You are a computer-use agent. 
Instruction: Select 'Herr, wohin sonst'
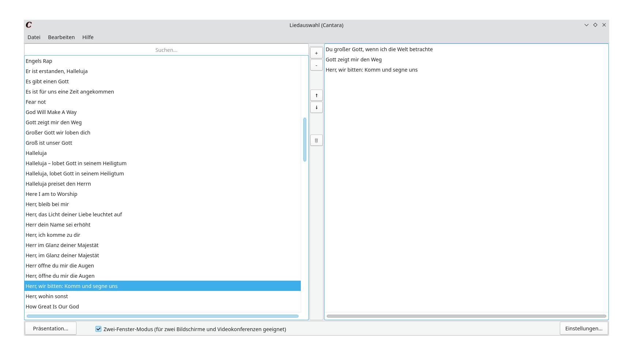[162, 296]
